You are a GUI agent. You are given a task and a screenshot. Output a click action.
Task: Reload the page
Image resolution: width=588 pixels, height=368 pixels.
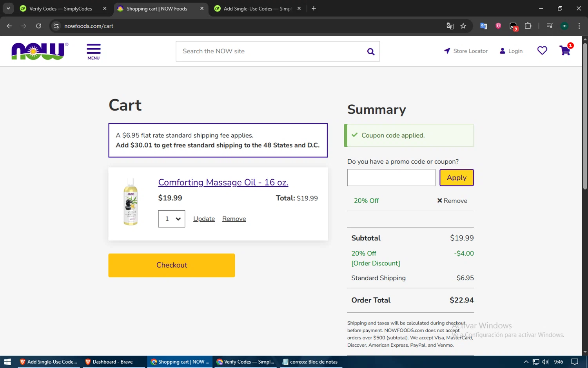38,26
